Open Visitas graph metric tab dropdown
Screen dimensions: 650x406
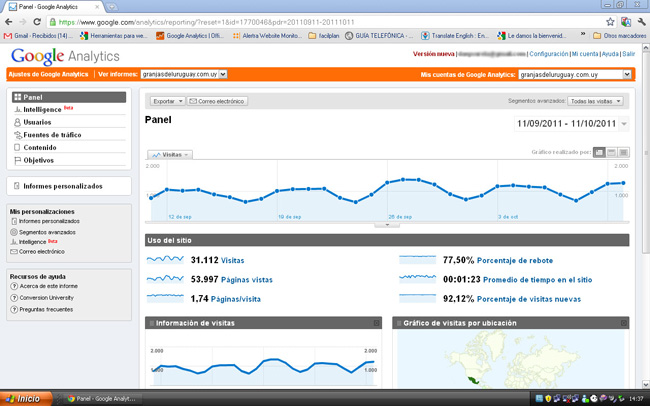170,155
